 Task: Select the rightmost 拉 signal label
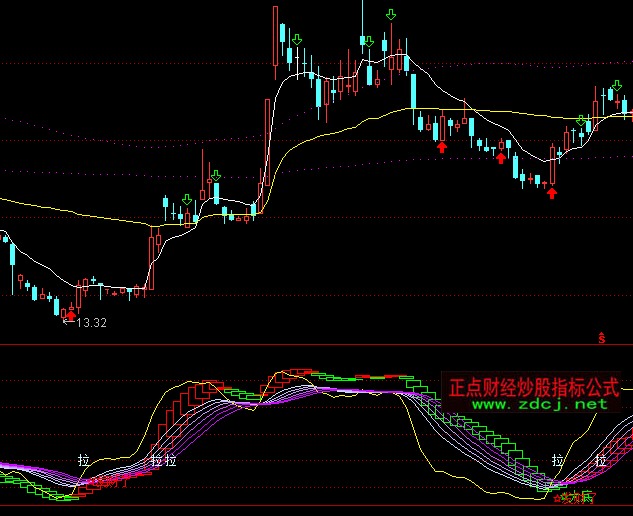point(600,461)
